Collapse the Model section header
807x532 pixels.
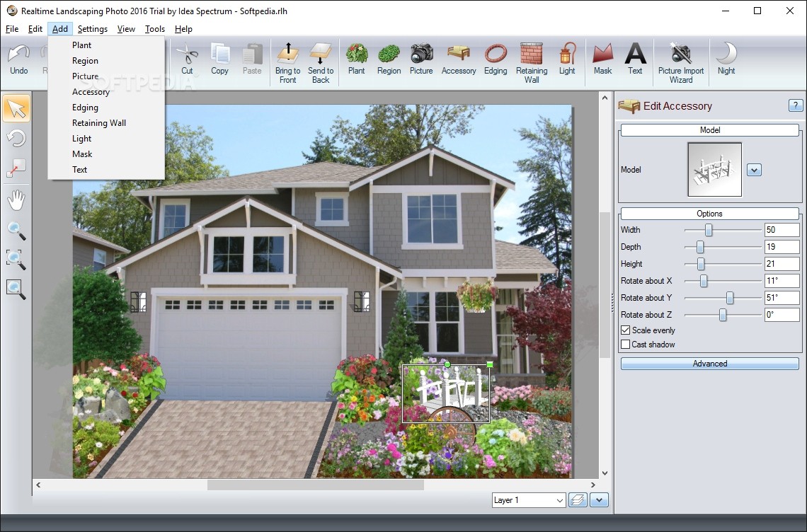click(710, 130)
